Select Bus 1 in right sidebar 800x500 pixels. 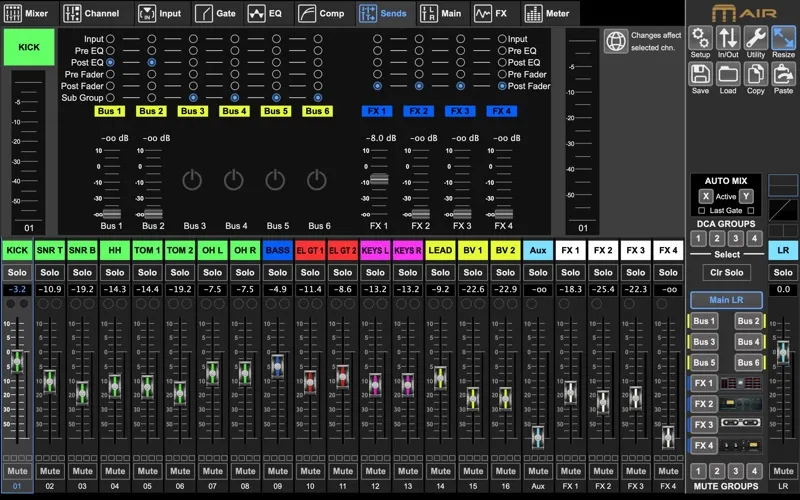coord(704,321)
